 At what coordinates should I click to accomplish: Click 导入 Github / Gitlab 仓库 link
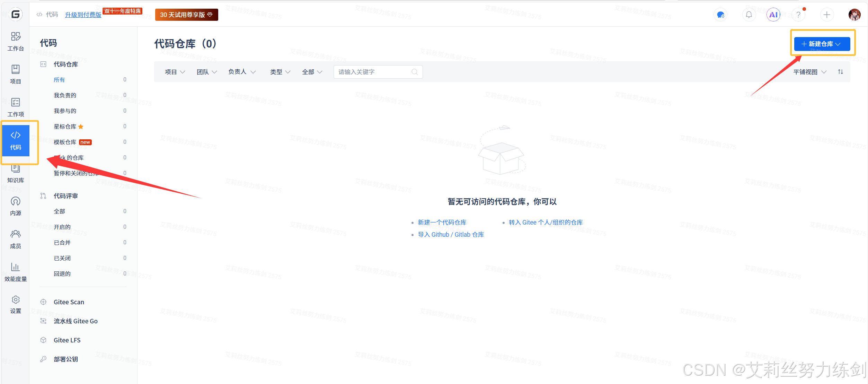(x=451, y=235)
